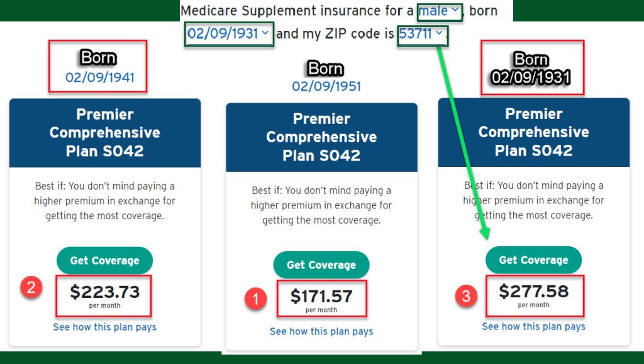Click the blue birth date 02/09/1941
Screen dimensions: 644x364
click(x=99, y=78)
